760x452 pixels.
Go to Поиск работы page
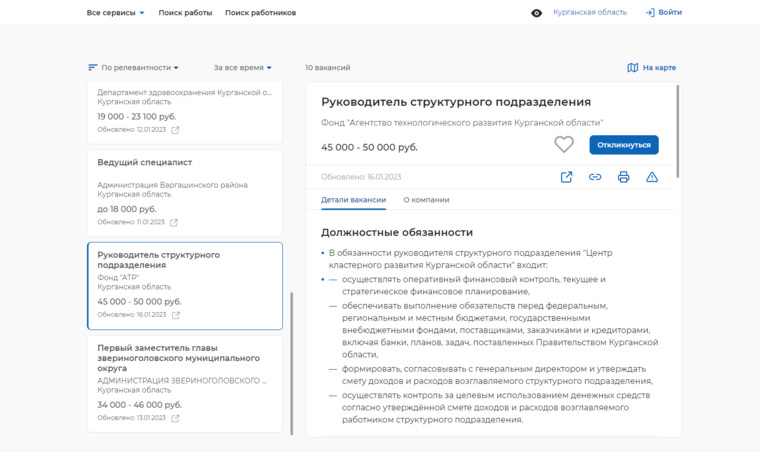(x=185, y=13)
